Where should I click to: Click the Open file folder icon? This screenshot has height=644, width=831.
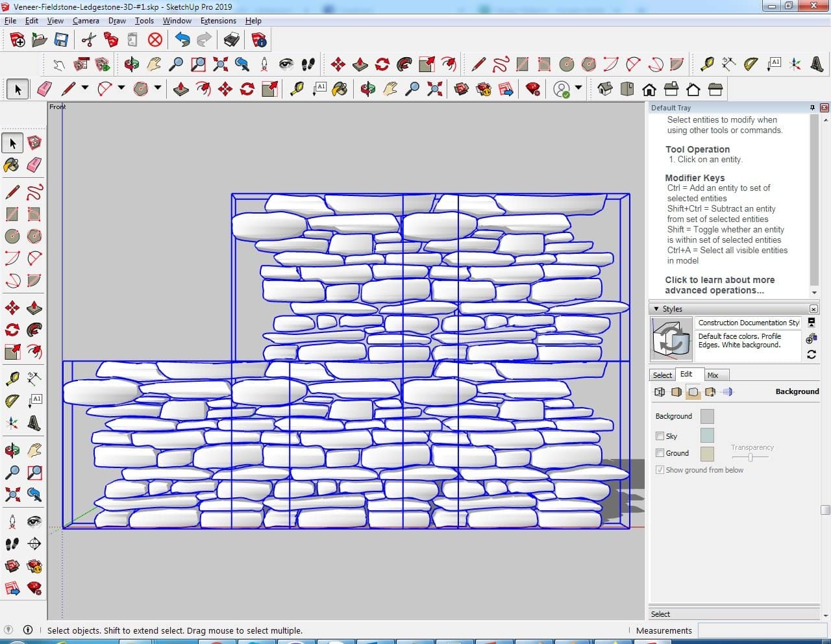pyautogui.click(x=40, y=40)
